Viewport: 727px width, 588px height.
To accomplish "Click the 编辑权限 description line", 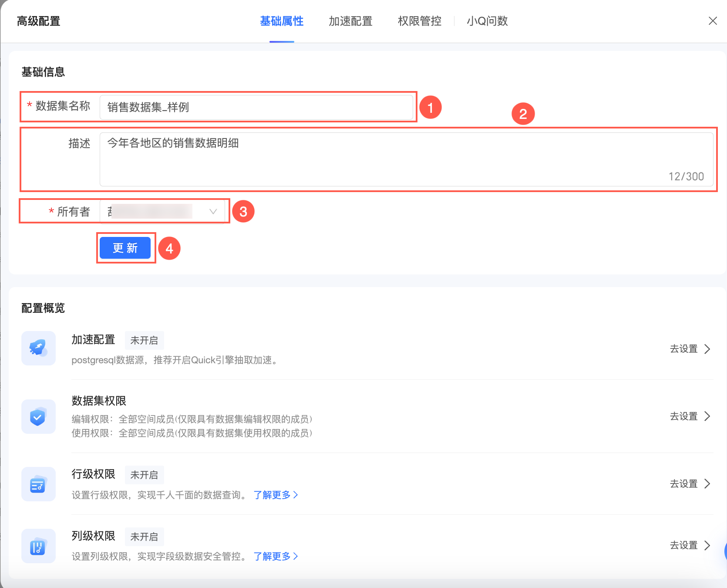I will [x=192, y=419].
